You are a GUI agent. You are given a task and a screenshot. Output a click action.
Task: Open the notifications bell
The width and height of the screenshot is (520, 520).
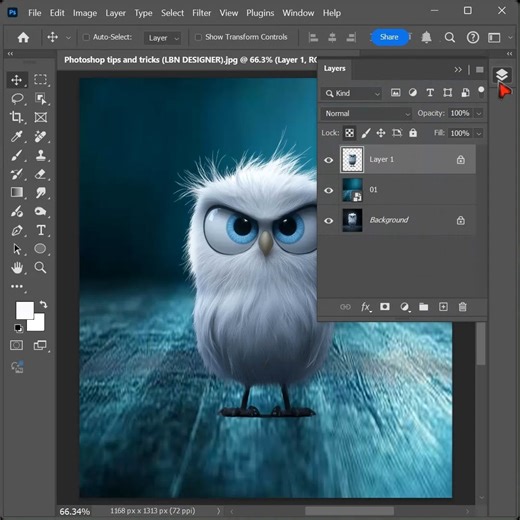pos(427,37)
